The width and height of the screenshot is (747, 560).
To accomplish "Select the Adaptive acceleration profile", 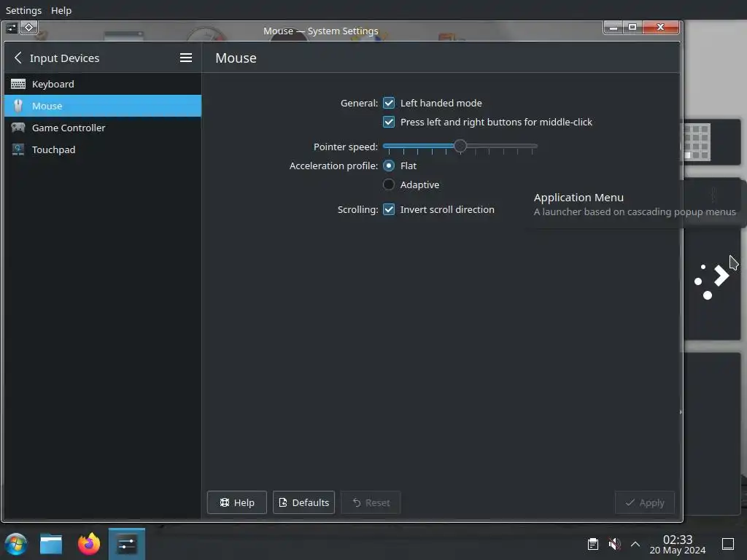I will tap(389, 184).
